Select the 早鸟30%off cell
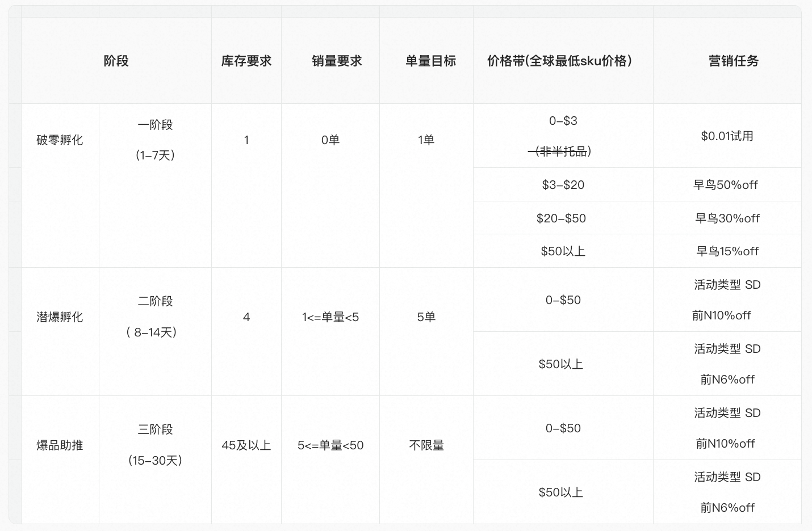This screenshot has height=531, width=812. (x=727, y=218)
